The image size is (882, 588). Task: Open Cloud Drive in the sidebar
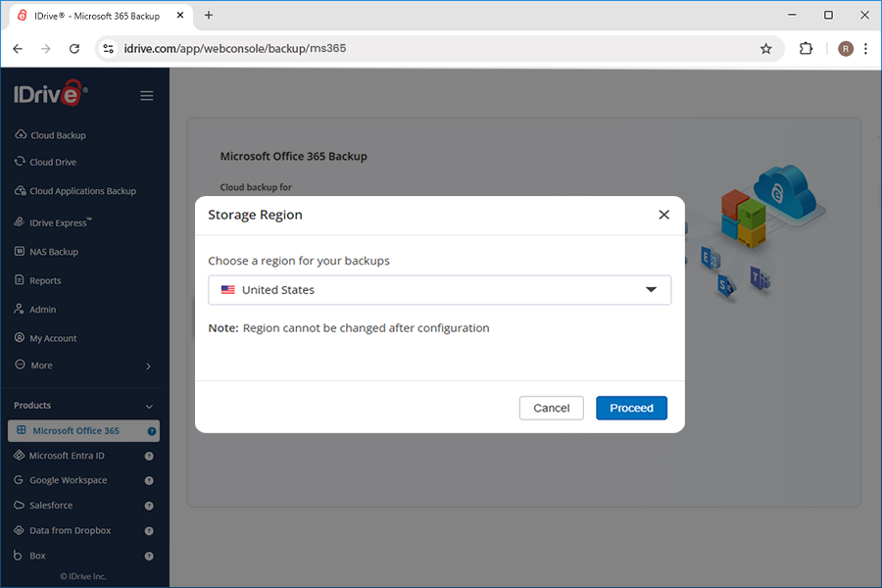[x=53, y=162]
